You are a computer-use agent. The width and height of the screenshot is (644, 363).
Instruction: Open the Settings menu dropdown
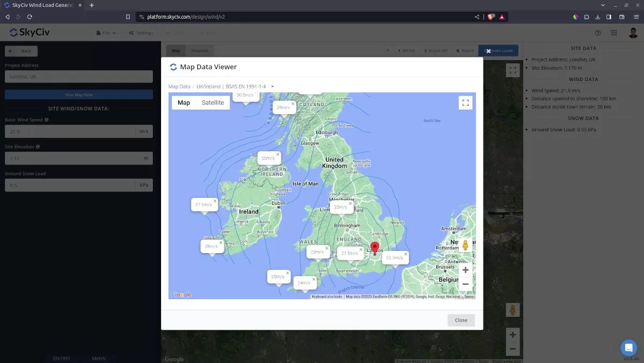tap(141, 33)
